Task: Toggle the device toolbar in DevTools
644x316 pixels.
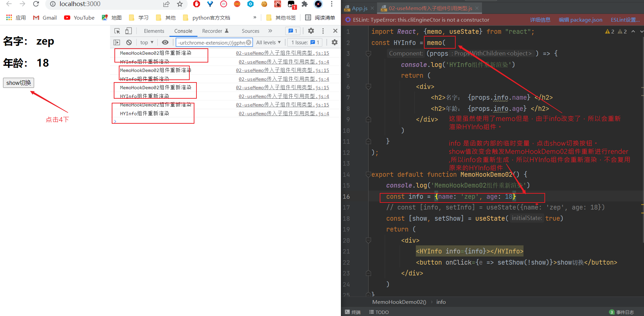Action: 128,31
